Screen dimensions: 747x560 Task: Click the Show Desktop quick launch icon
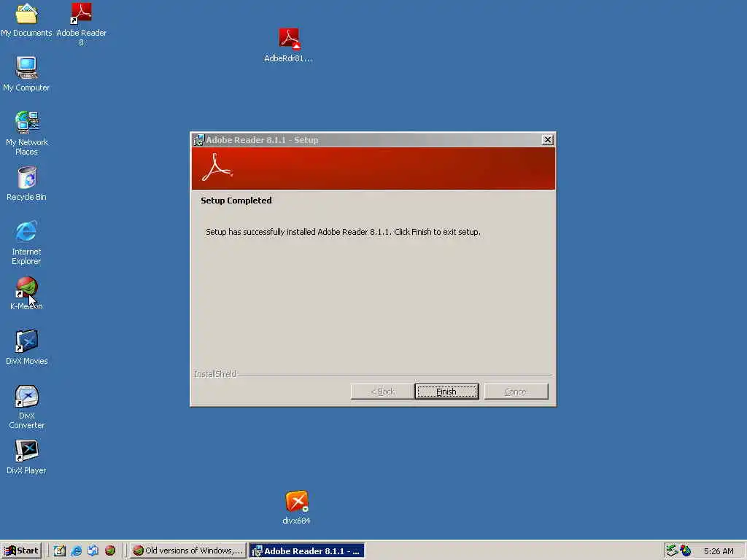tap(60, 551)
